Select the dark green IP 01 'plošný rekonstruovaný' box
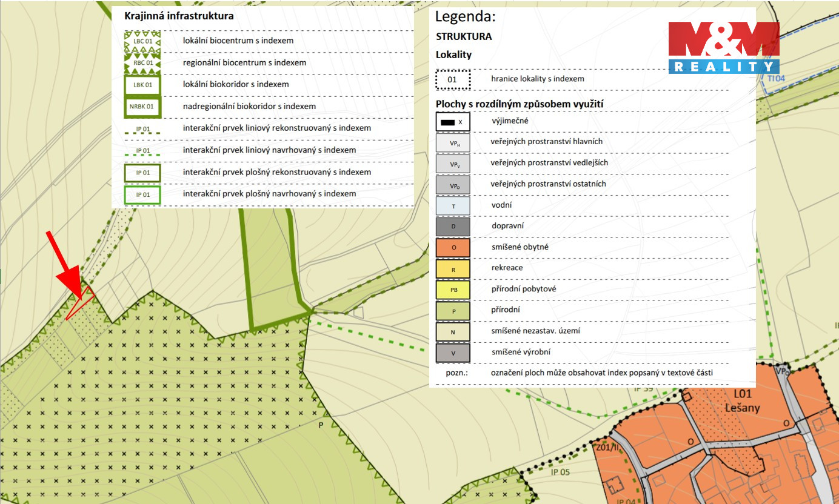839x504 pixels. 142,173
